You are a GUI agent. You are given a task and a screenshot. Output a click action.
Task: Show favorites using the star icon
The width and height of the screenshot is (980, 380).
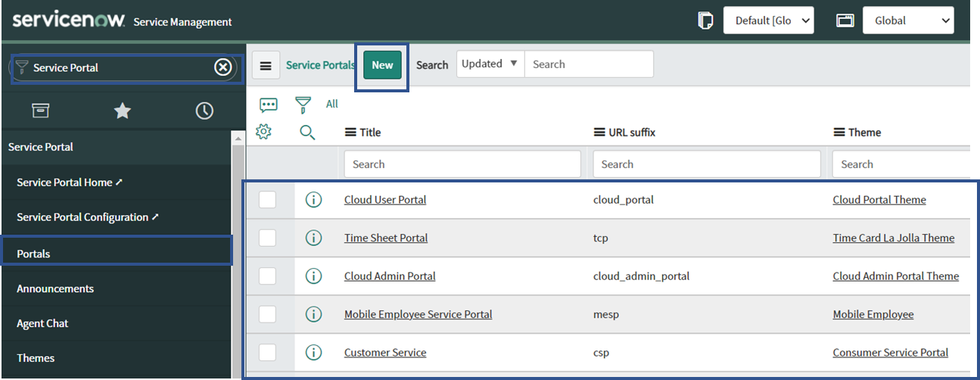coord(122,111)
